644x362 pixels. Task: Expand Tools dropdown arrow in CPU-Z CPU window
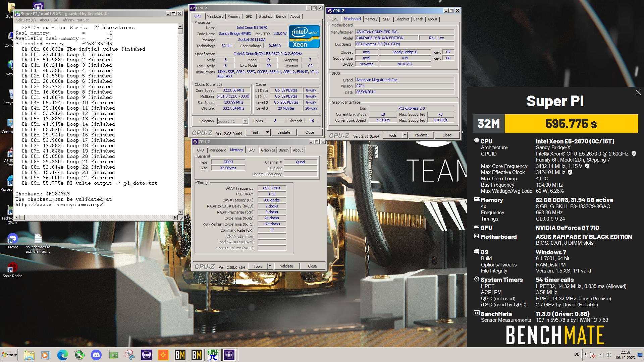click(267, 132)
